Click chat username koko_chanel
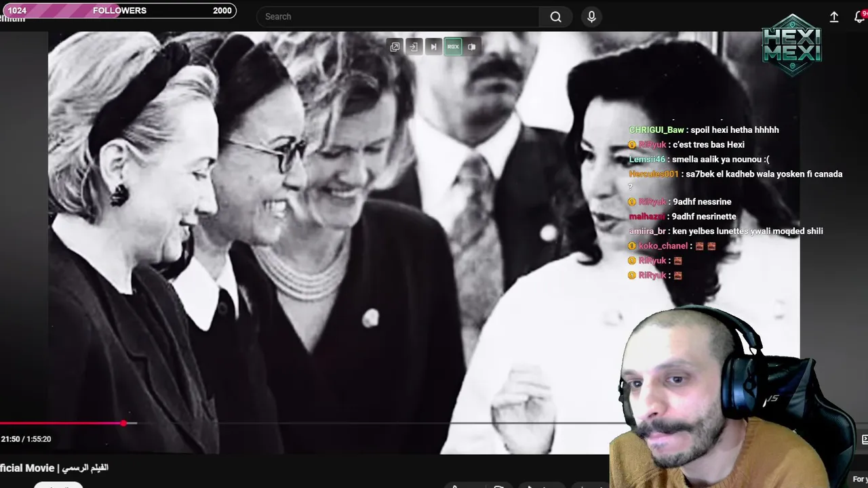The height and width of the screenshot is (488, 868). [x=663, y=246]
